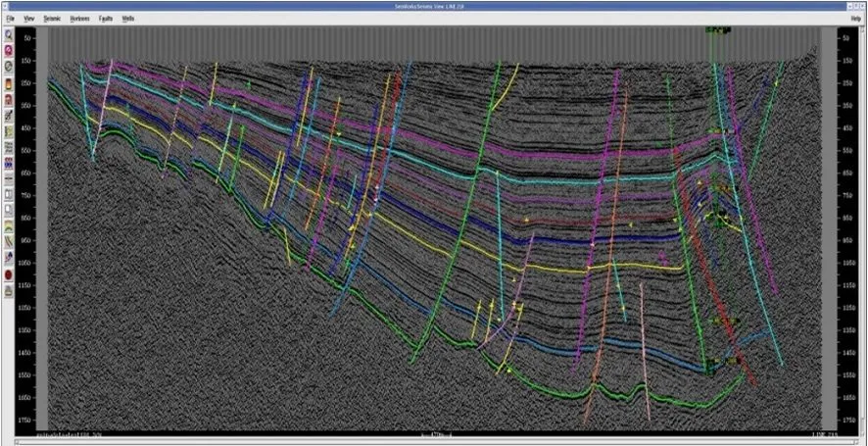The width and height of the screenshot is (868, 446).
Task: Click the pink circle toolbar icon
Action: click(10, 51)
